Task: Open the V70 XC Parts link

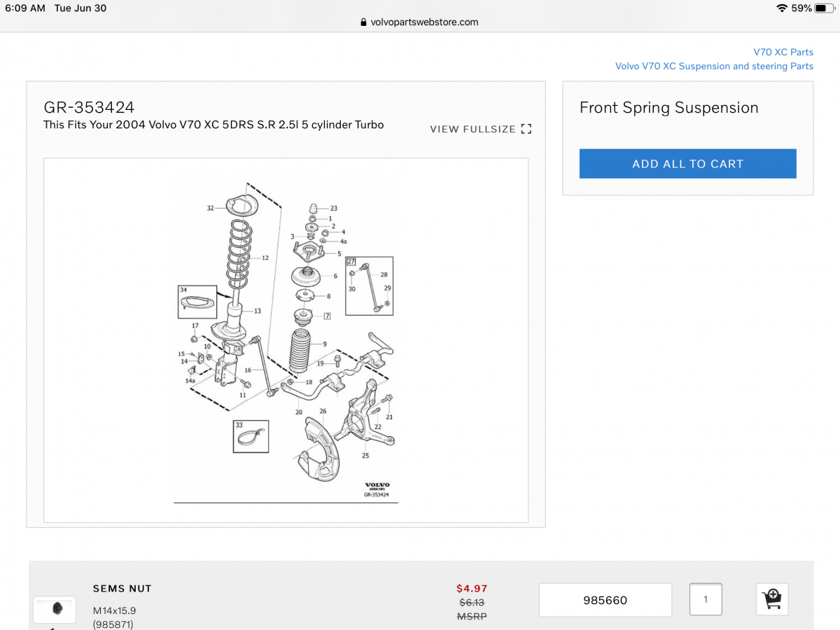Action: 783,52
